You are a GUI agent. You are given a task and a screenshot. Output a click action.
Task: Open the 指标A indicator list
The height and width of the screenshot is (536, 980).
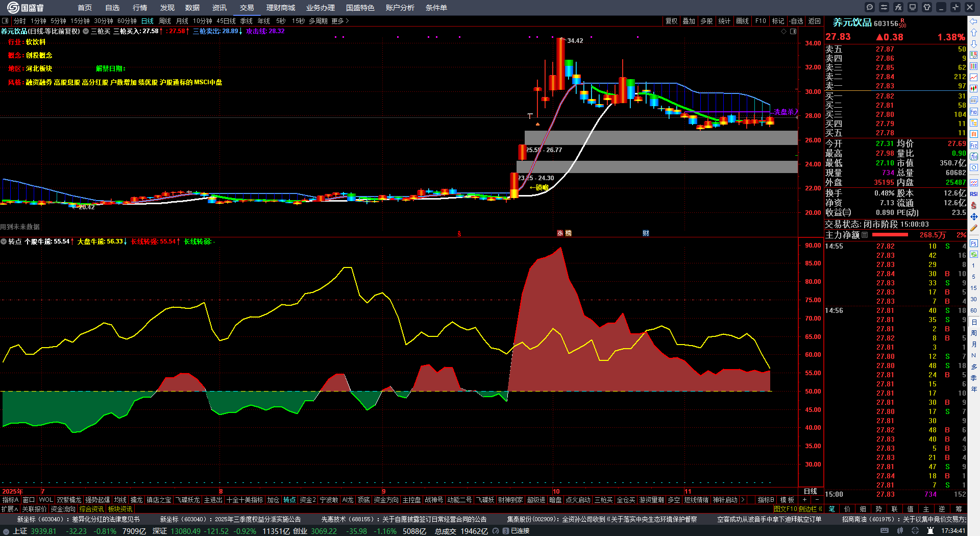click(x=10, y=500)
